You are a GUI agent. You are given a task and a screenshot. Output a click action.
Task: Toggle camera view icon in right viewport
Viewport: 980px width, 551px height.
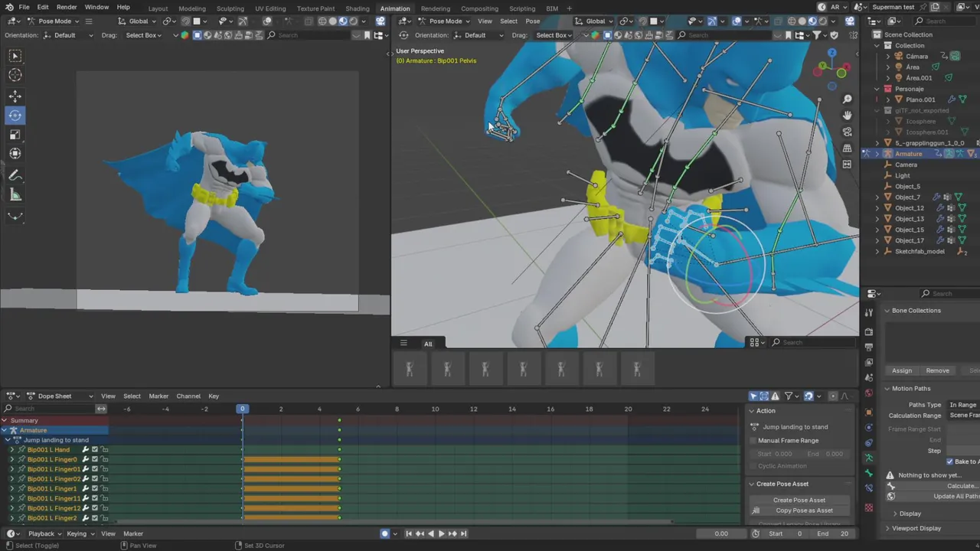pos(847,132)
